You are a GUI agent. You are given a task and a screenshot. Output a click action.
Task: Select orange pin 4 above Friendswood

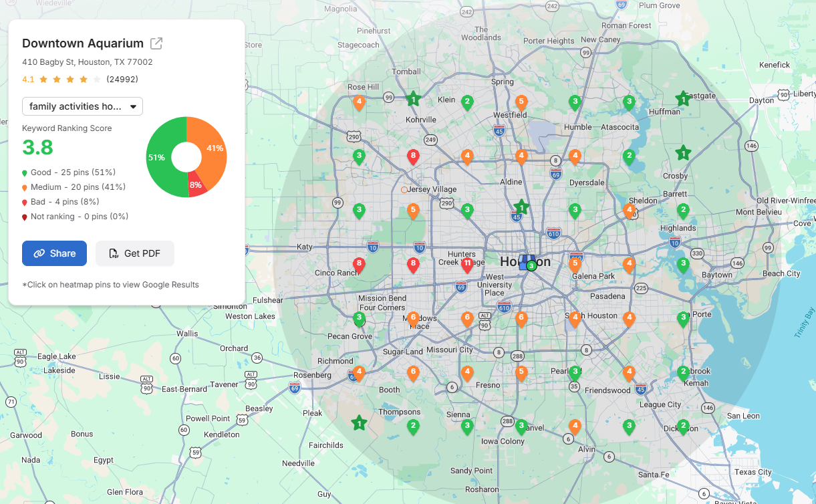629,372
